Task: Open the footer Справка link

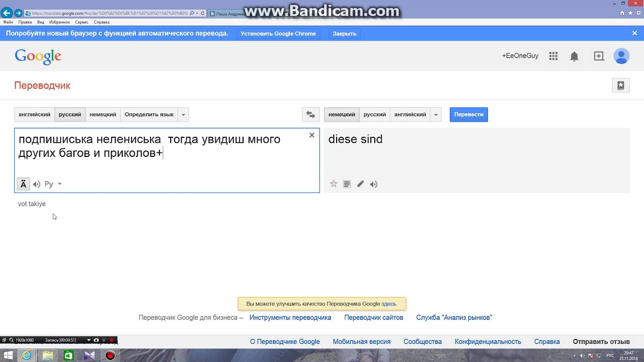Action: click(547, 342)
